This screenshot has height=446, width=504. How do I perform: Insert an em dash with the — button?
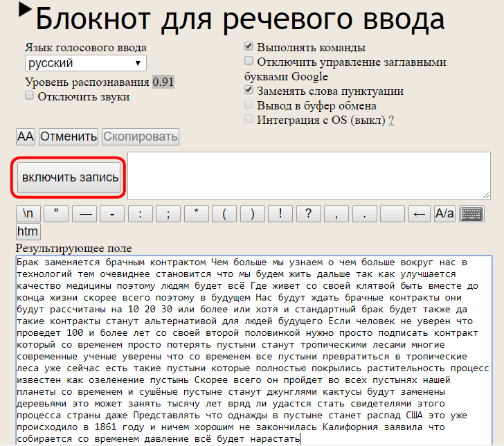(x=84, y=214)
